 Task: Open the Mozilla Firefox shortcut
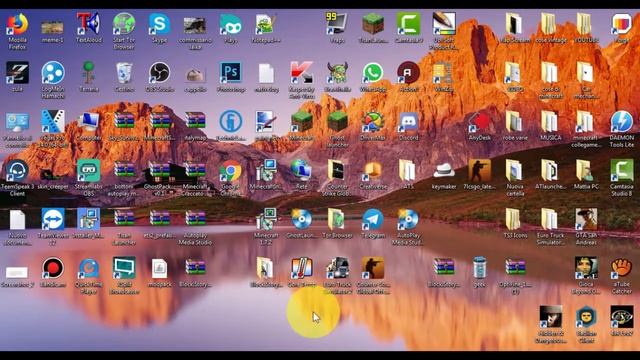point(18,24)
